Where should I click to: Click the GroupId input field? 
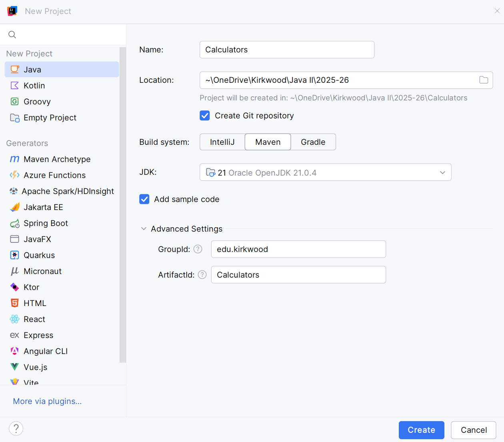point(298,249)
